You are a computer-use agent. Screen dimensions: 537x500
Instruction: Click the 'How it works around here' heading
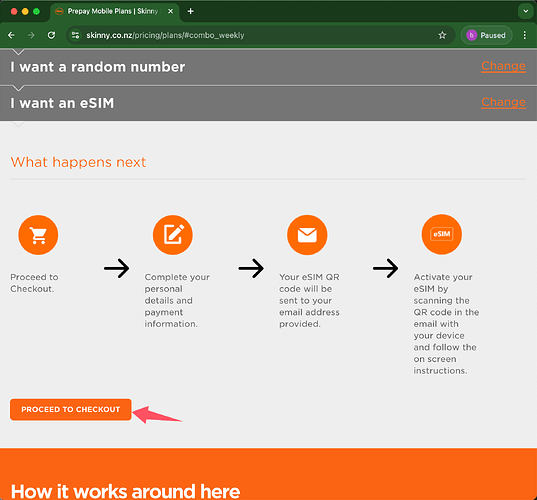[x=125, y=491]
